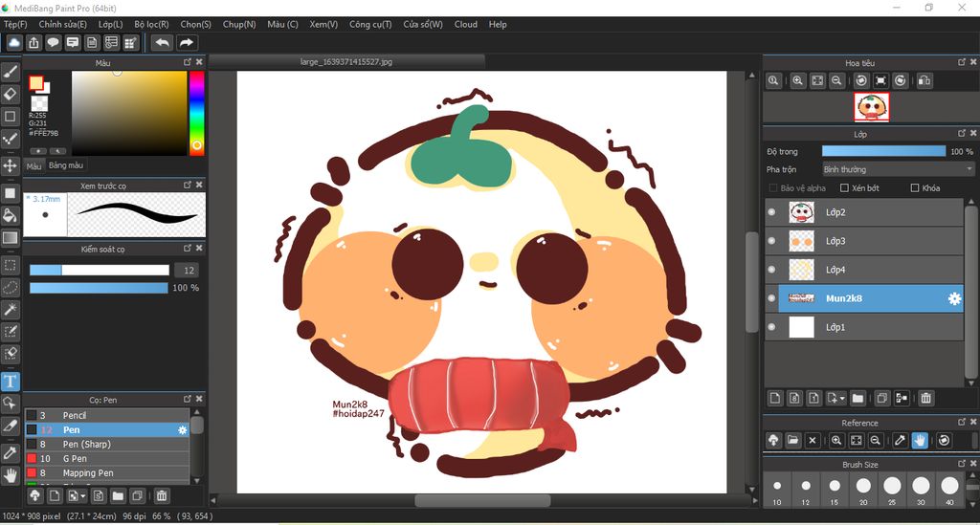Toggle the Bảo vệ alpha checkbox
Viewport: 980px width, 525px height.
(773, 187)
